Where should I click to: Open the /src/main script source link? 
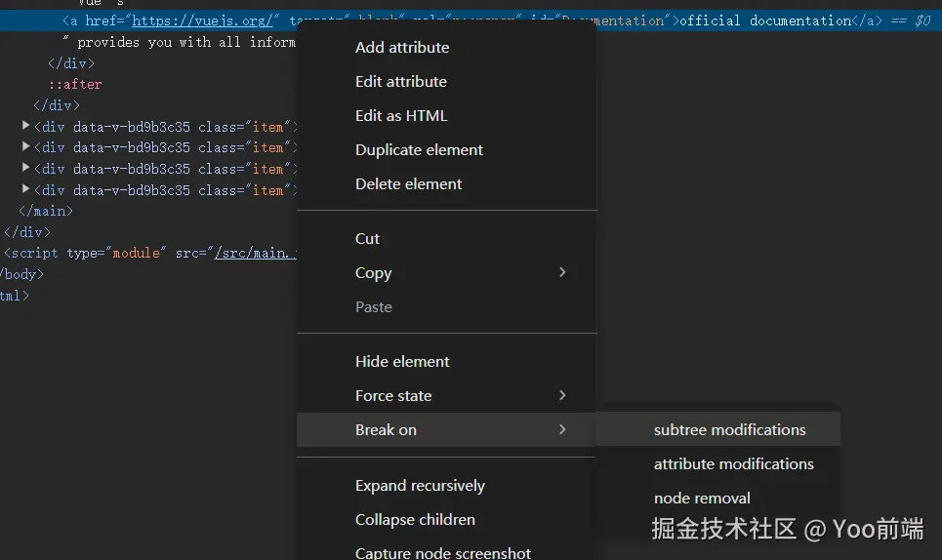[256, 254]
